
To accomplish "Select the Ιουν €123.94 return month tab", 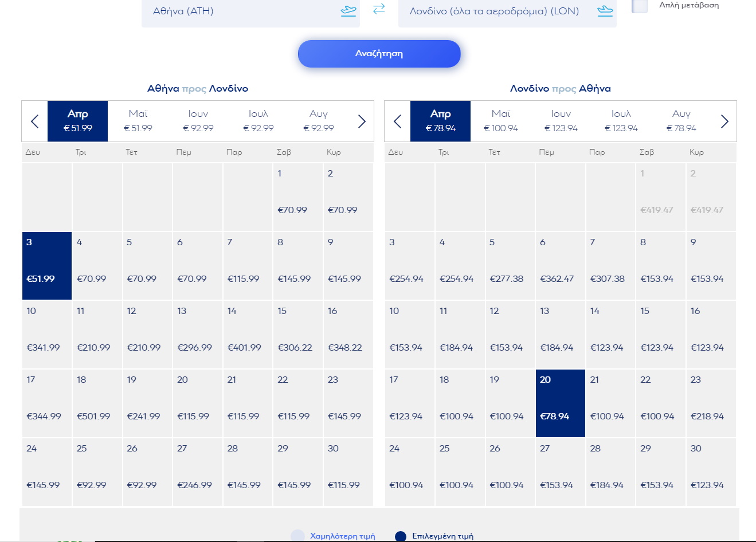I will coord(561,121).
